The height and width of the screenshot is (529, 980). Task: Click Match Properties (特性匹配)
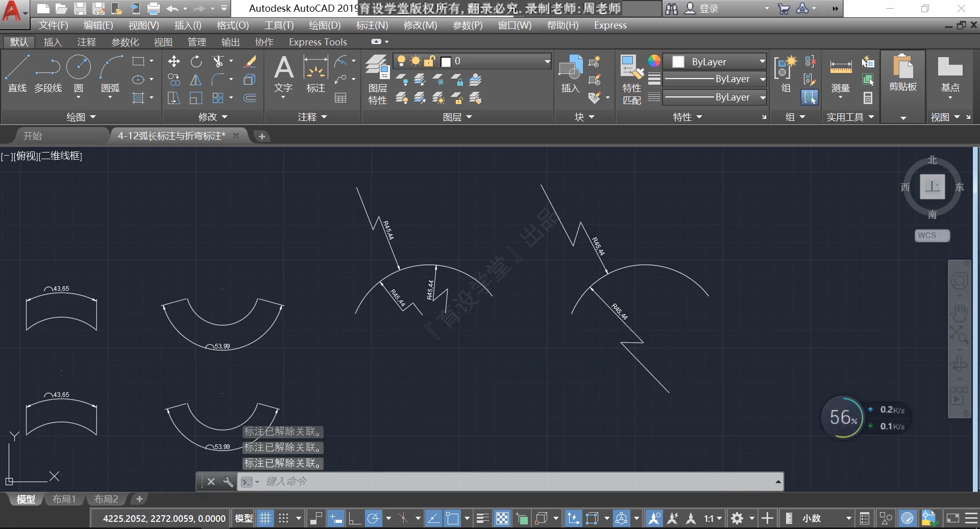pyautogui.click(x=632, y=80)
